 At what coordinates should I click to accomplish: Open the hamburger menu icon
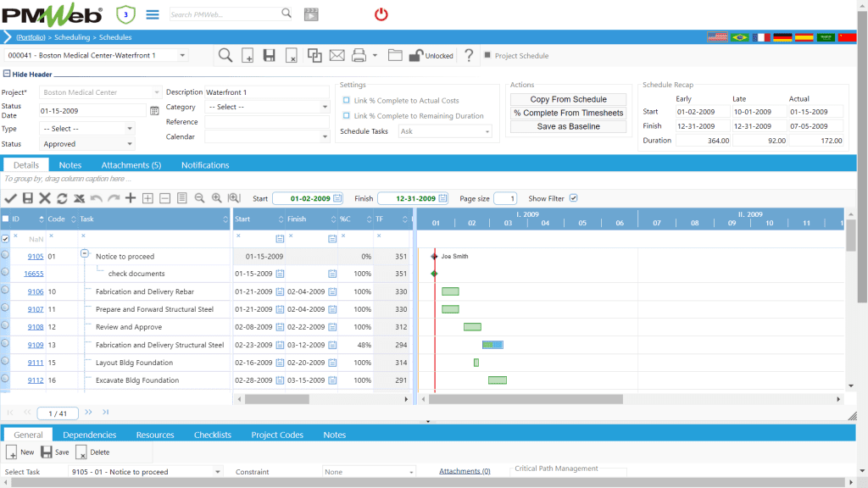(x=153, y=14)
